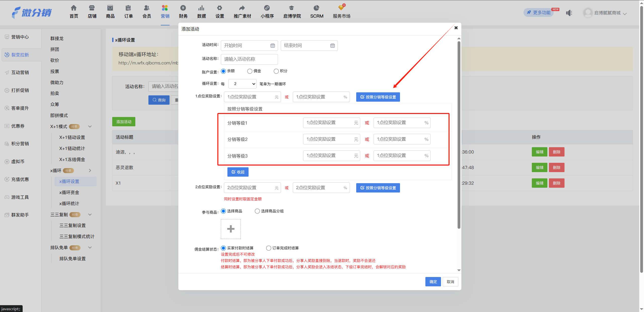Screen dimensions: 644x312
Task: Click the dialog vertical scrollbar thumb
Action: pos(459,135)
